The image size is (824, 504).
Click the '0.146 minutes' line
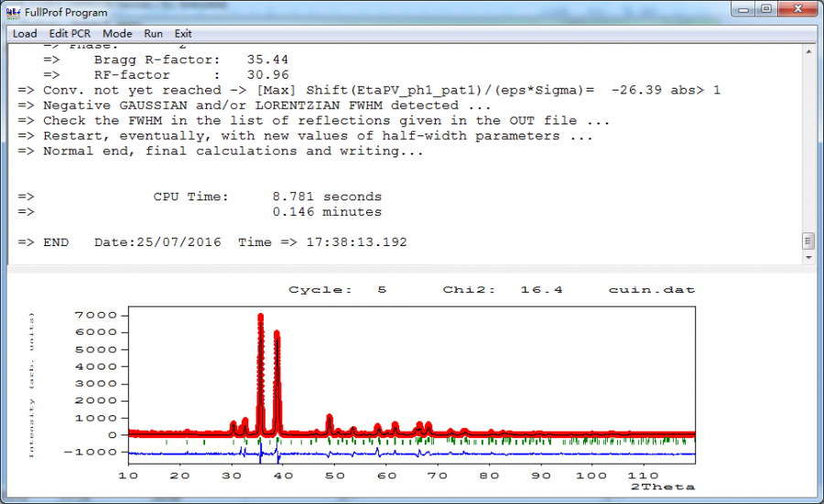point(200,212)
